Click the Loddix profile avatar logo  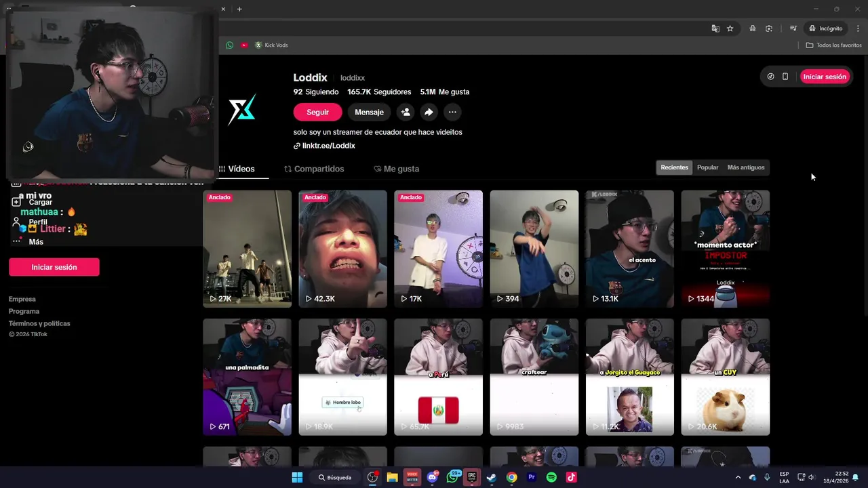point(242,108)
